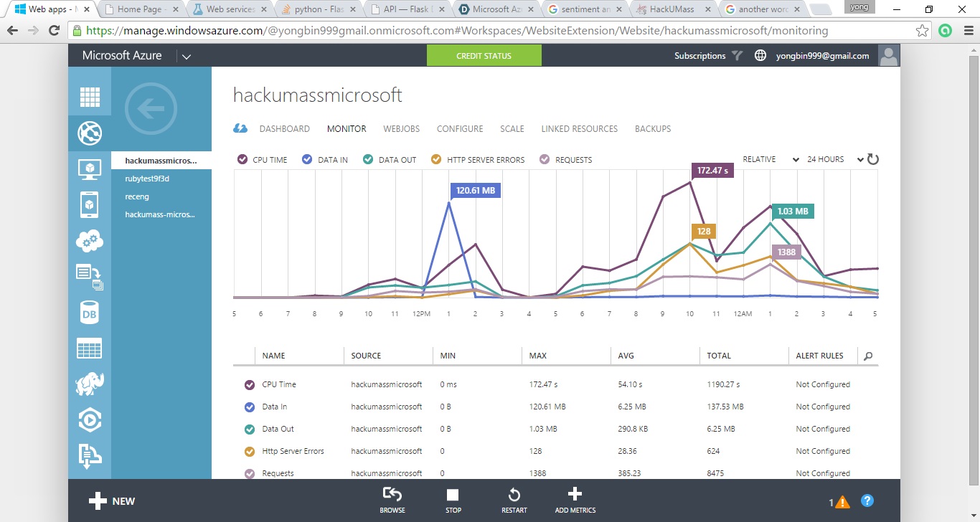The width and height of the screenshot is (980, 522).
Task: Create a new resource with NEW
Action: 112,501
